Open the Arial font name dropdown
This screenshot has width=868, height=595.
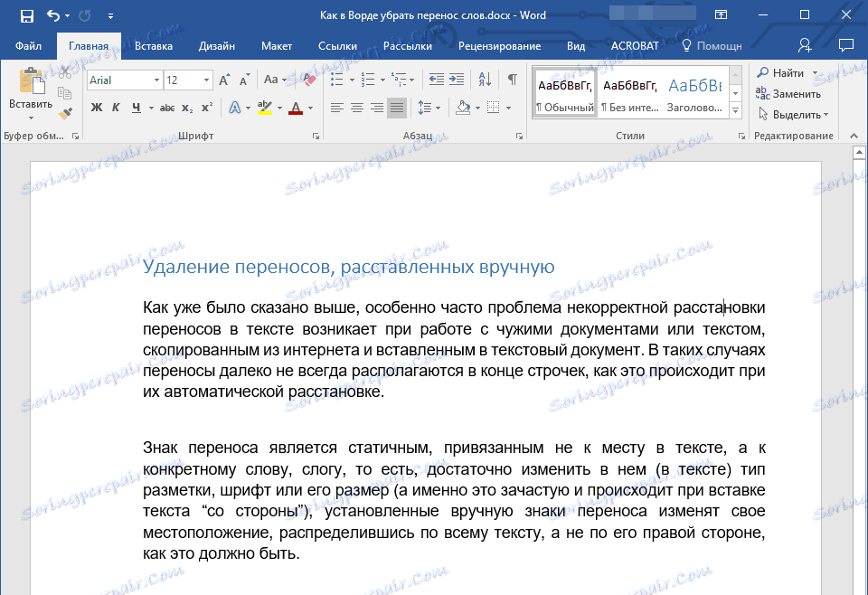(157, 80)
